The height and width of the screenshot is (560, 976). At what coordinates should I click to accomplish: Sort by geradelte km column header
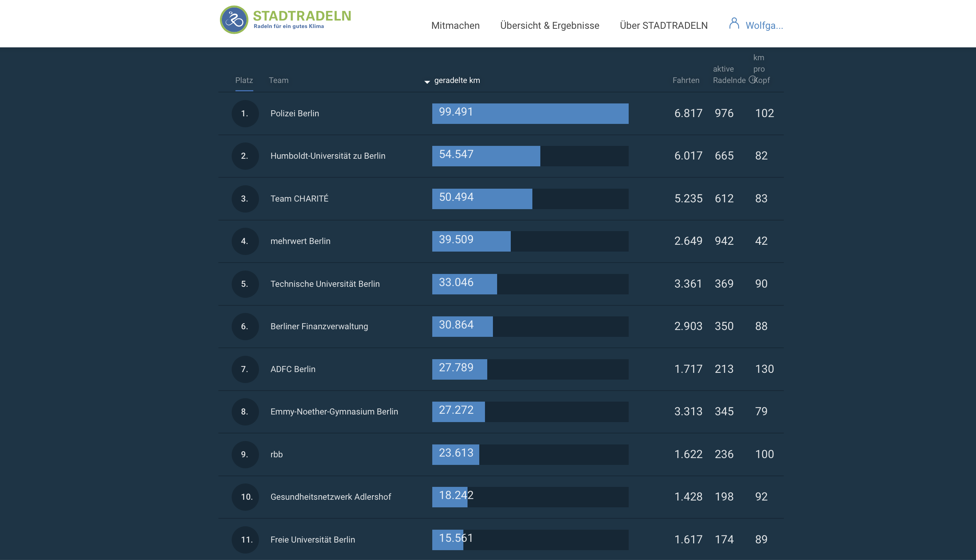457,80
